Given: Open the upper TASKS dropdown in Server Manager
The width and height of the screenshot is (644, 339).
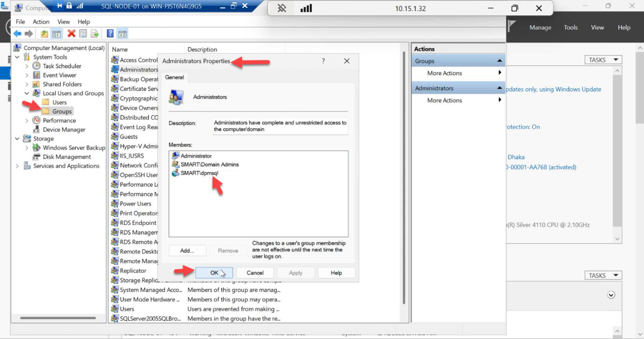Looking at the screenshot, I should coord(603,60).
